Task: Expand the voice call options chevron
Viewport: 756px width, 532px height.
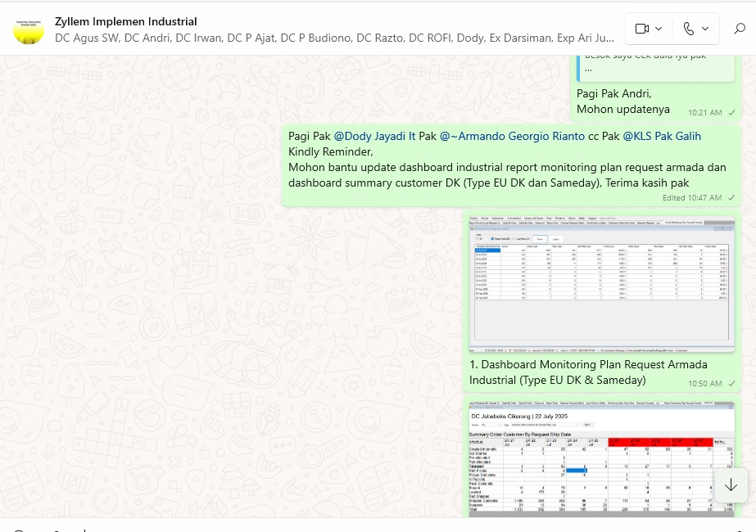Action: 705,29
